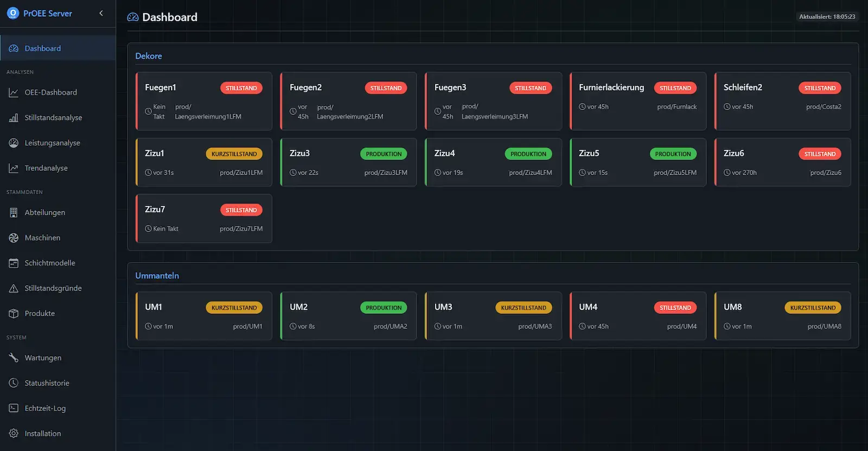Click the 'vor 19s' text on Zizu4
Image resolution: width=868 pixels, height=451 pixels.
coord(453,172)
